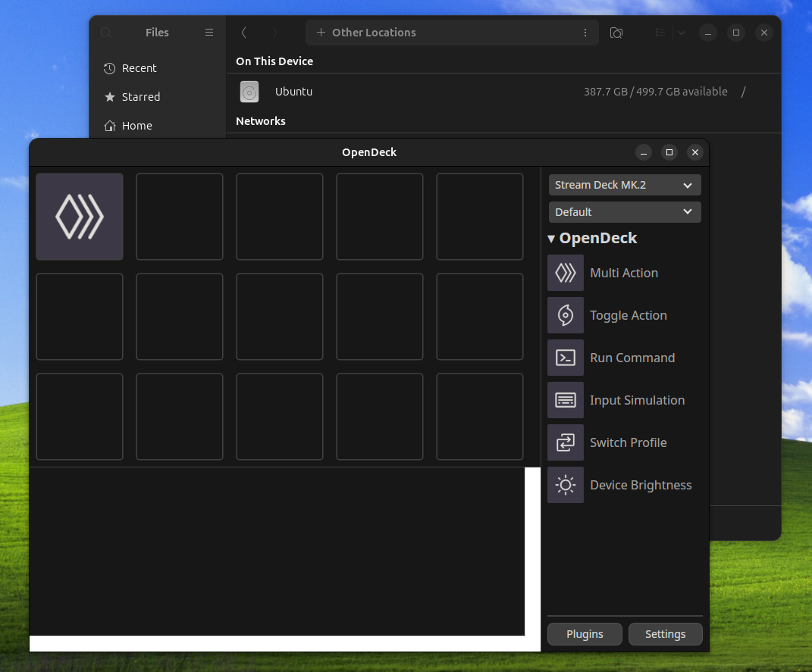Select the Input Simulation label
The height and width of the screenshot is (672, 812).
(637, 400)
